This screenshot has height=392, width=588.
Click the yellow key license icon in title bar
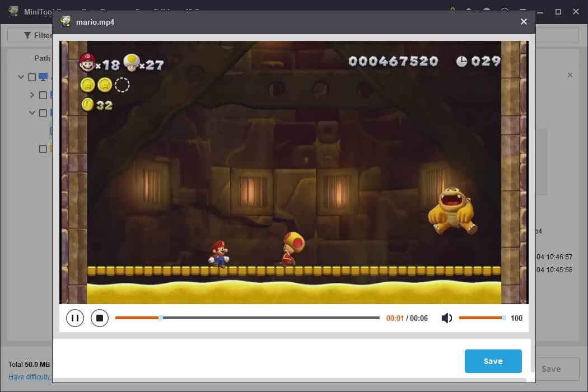(451, 11)
